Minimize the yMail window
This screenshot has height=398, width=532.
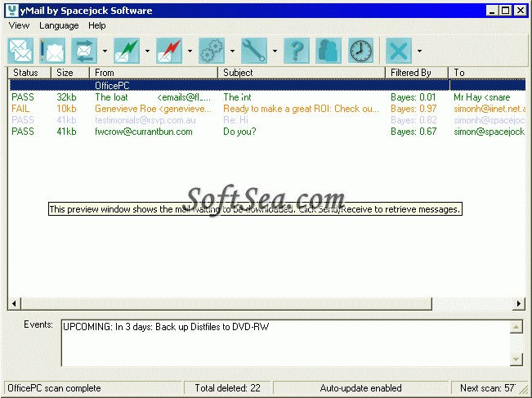492,11
